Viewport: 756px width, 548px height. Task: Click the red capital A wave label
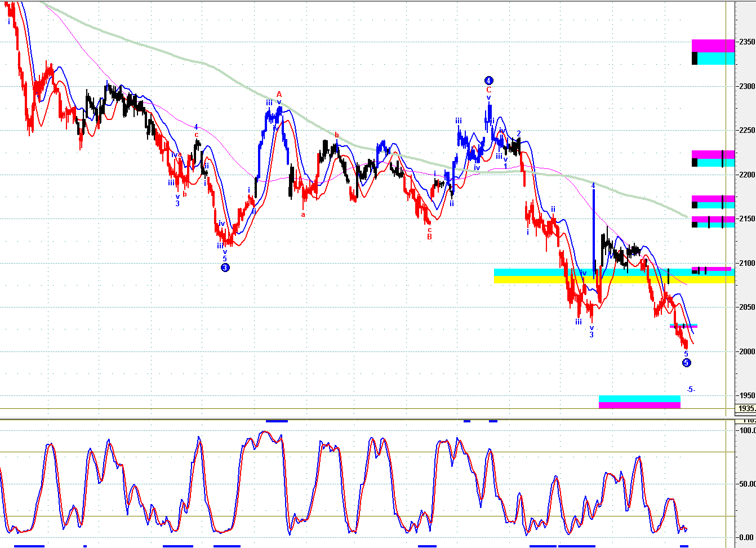279,94
